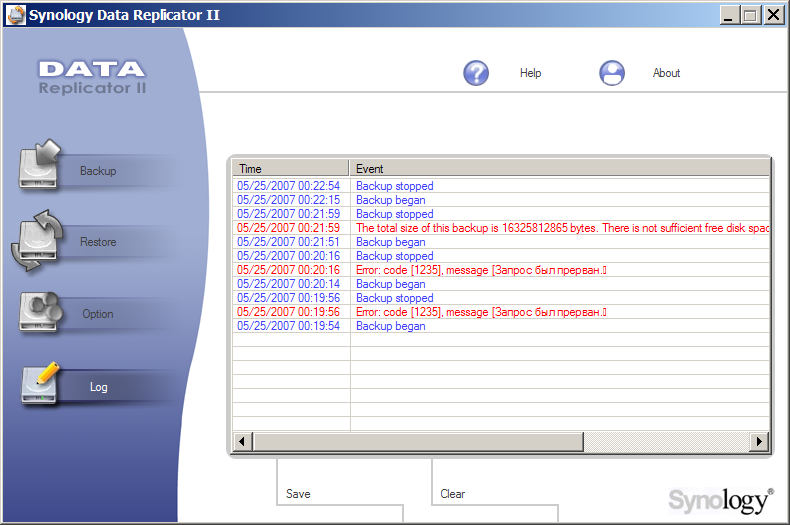Screen dimensions: 790x525
Task: Select the Log section label
Action: 99,387
